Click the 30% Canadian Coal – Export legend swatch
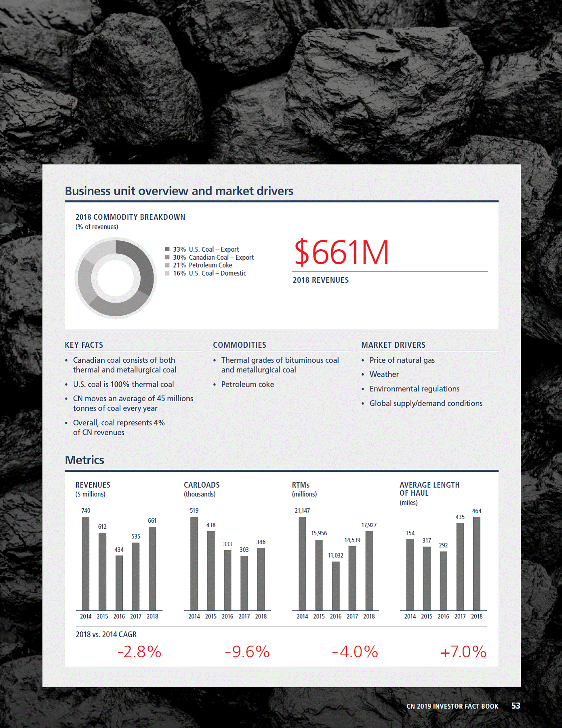This screenshot has width=562, height=728. pos(167,257)
